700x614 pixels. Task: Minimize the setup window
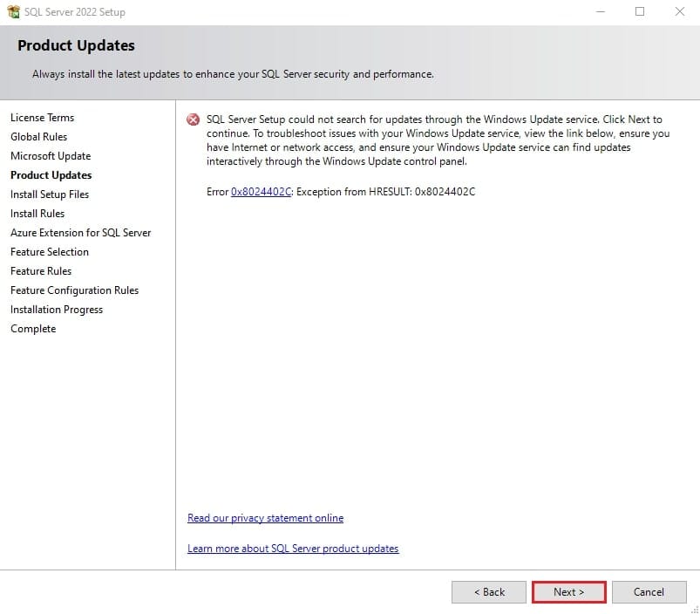[x=601, y=11]
